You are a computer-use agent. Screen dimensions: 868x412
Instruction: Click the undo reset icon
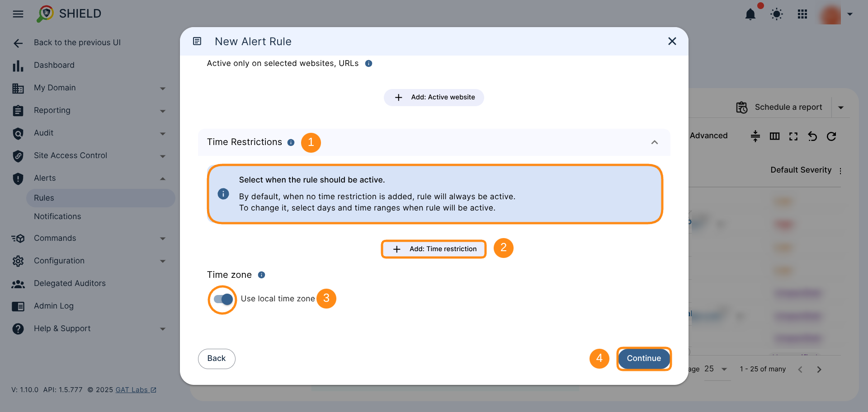[x=812, y=136]
